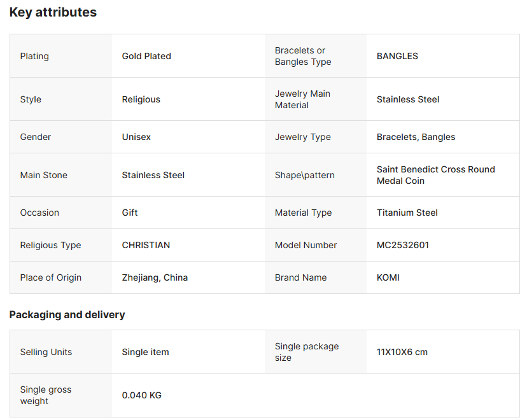Click the Single item selling units value
Screen dimensions: 527x420
coord(145,352)
